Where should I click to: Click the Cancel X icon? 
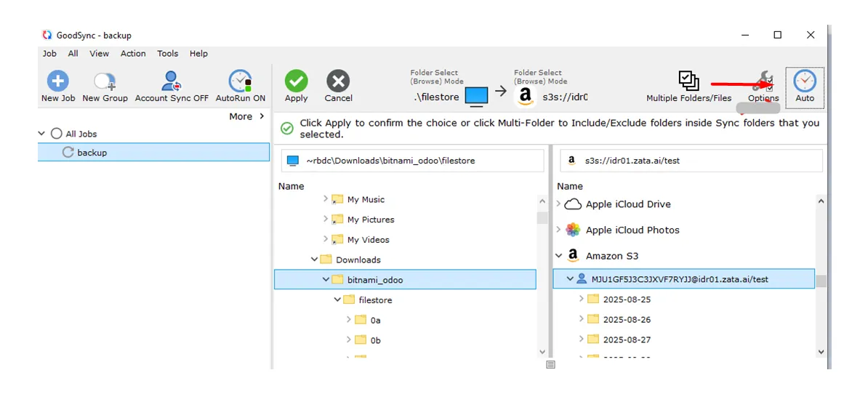click(x=338, y=81)
